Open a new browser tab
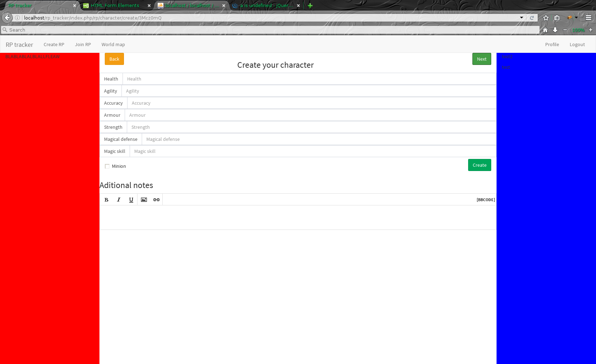This screenshot has width=596, height=364. 310,6
